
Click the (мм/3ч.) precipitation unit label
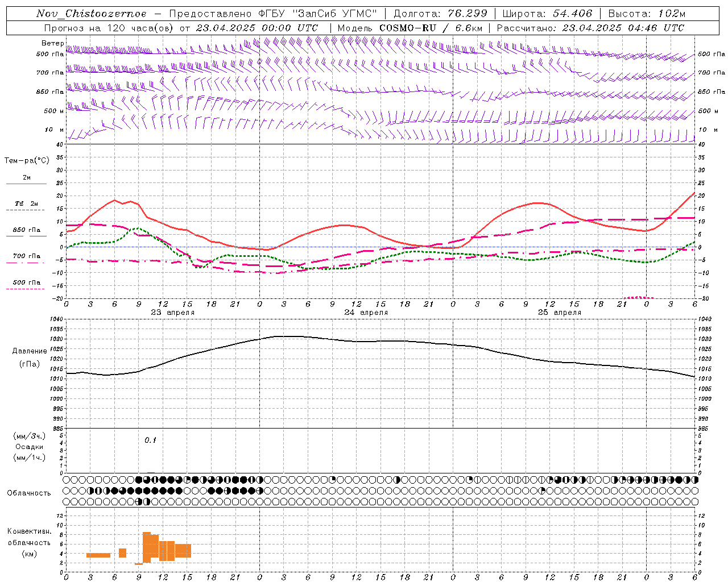pos(30,436)
